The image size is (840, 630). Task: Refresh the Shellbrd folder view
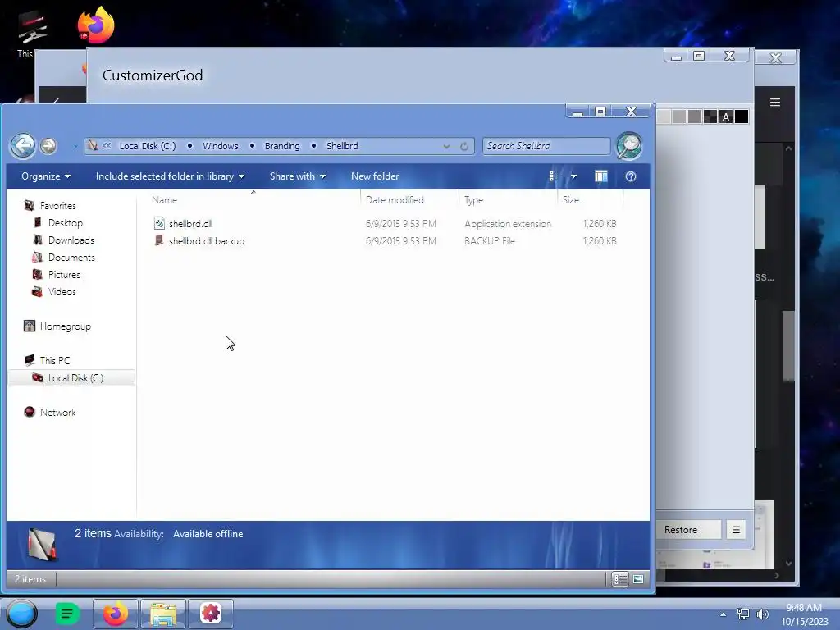tap(464, 146)
